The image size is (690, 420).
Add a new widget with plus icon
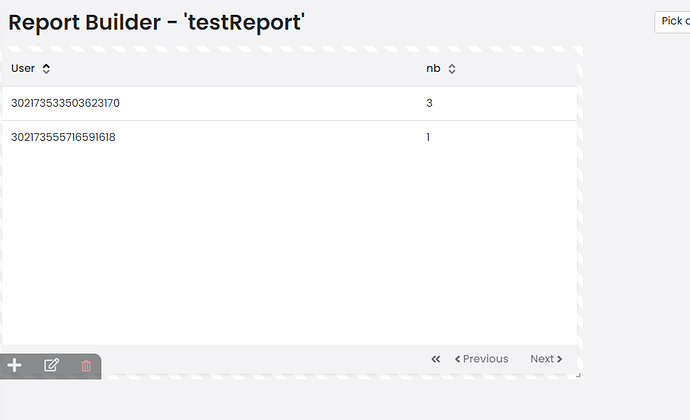tap(15, 365)
